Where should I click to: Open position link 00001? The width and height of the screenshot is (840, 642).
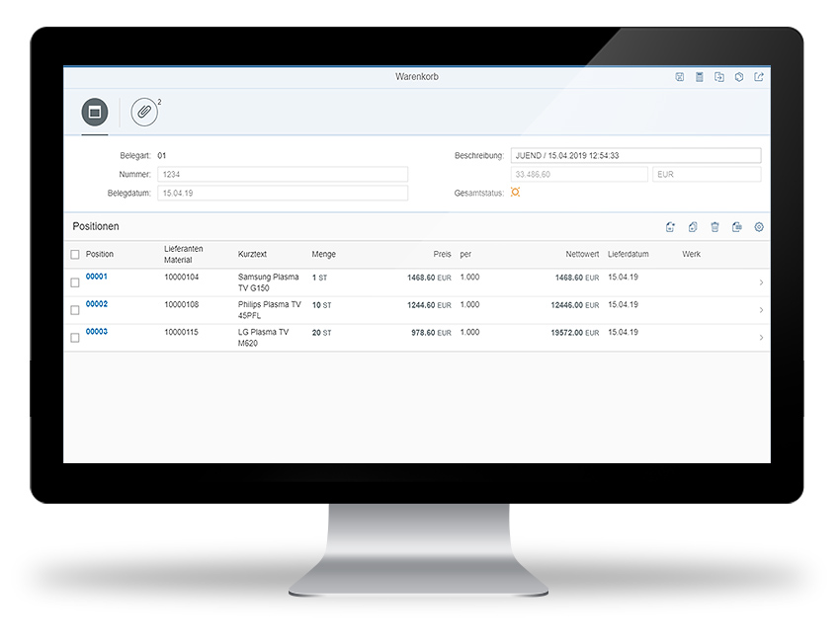pos(97,277)
